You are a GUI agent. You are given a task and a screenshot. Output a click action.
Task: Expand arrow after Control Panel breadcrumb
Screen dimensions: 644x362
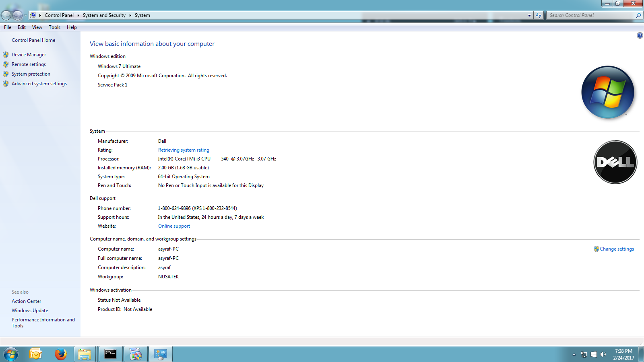tap(78, 15)
